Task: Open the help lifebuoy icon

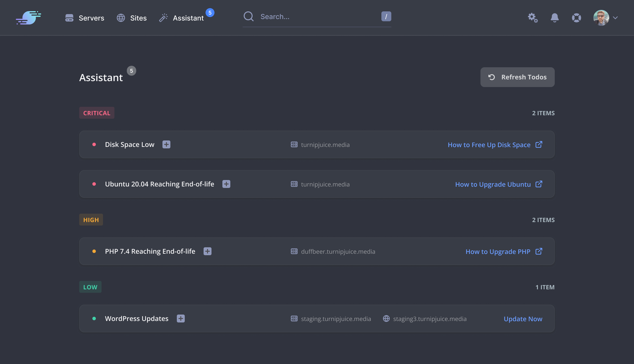Action: click(x=577, y=18)
